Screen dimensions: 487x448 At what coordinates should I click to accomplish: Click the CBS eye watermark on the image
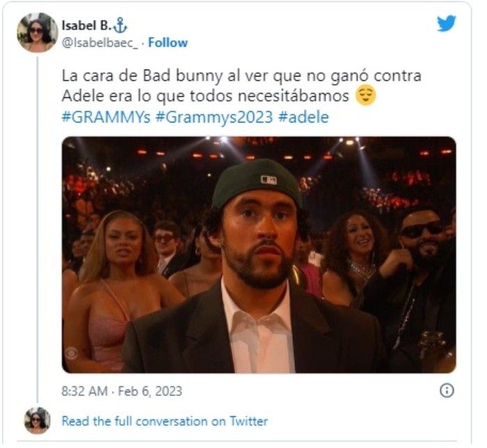tap(71, 353)
